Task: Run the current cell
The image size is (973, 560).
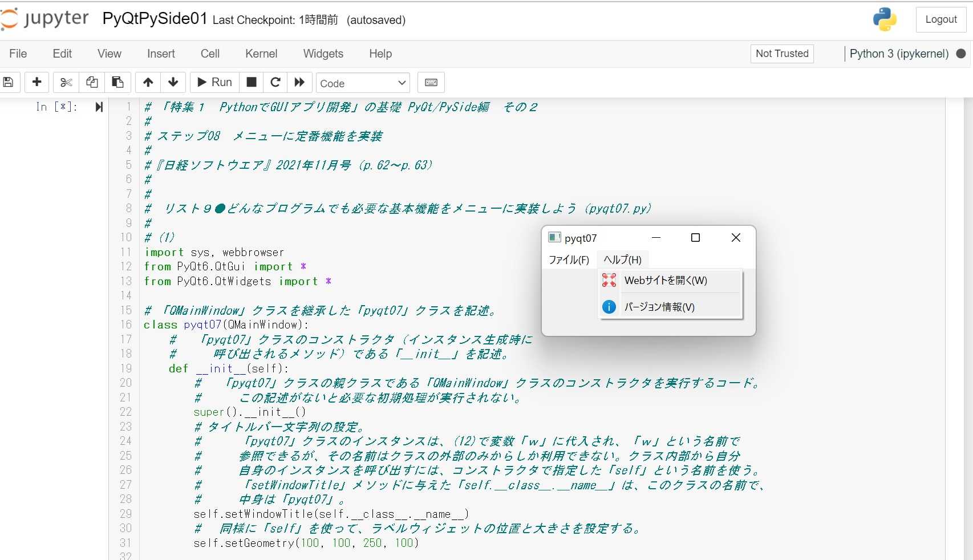Action: tap(213, 82)
